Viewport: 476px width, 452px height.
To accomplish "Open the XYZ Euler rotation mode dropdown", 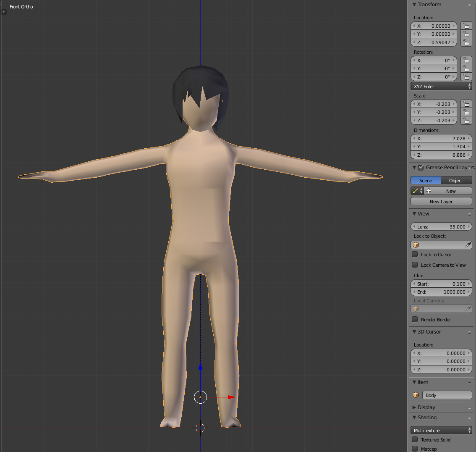I will click(441, 87).
